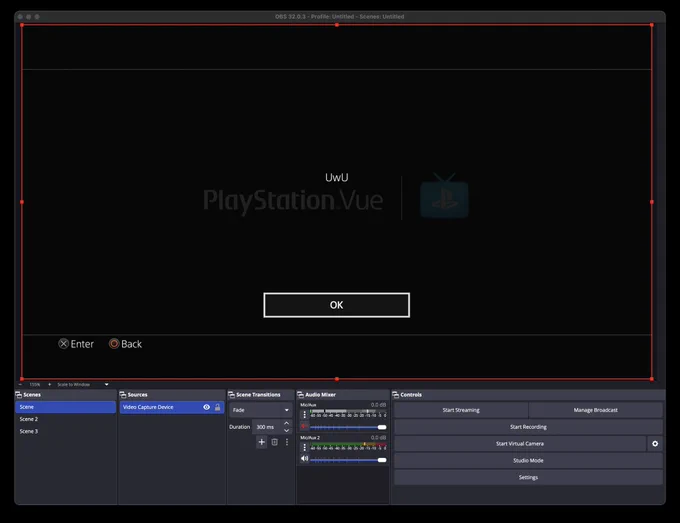Click Manage Broadcast button
Viewport: 680px width, 523px height.
[x=595, y=410]
